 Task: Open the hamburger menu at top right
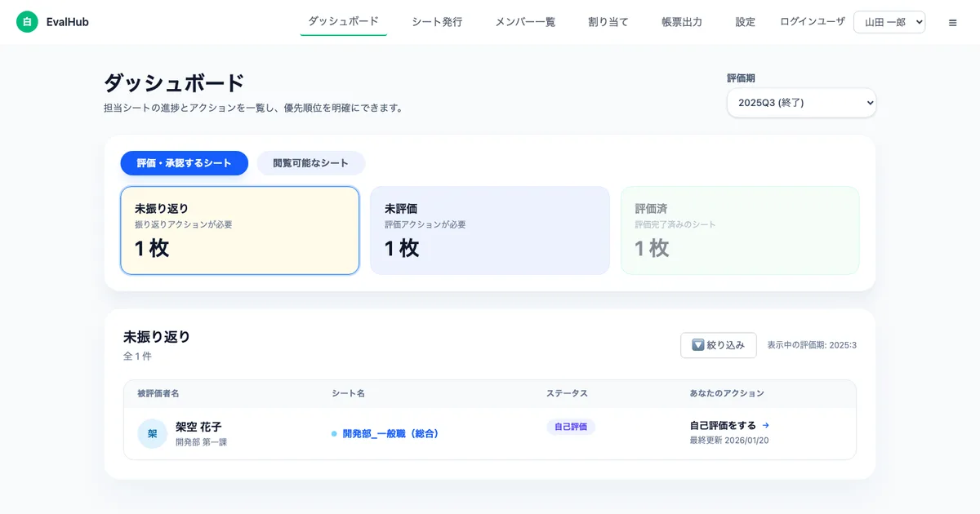click(x=952, y=22)
